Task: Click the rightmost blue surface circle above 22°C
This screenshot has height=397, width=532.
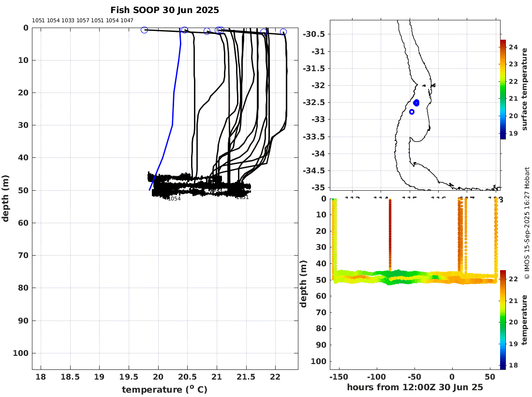Action: [283, 32]
